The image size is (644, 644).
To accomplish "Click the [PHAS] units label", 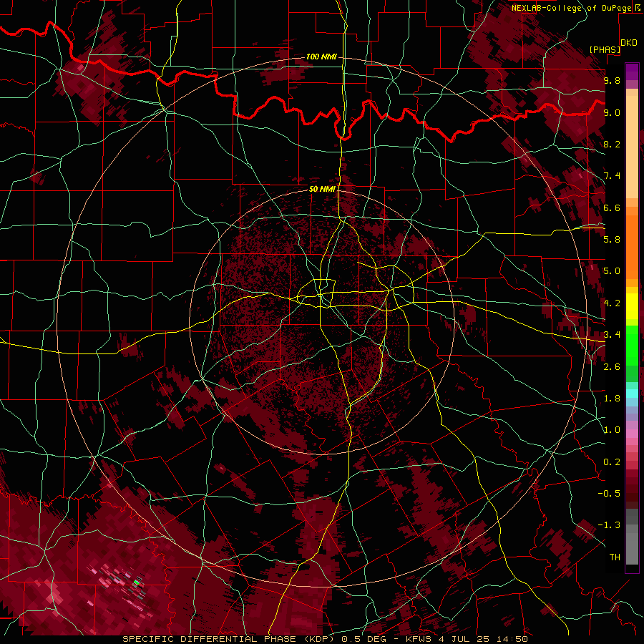I will tap(605, 49).
